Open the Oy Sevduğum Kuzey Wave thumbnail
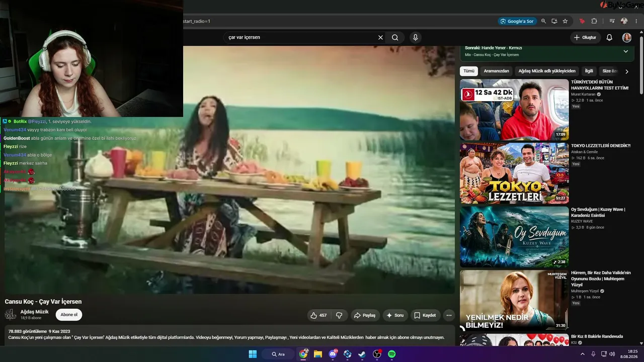Screen dimensions: 644x362 [x=514, y=237]
